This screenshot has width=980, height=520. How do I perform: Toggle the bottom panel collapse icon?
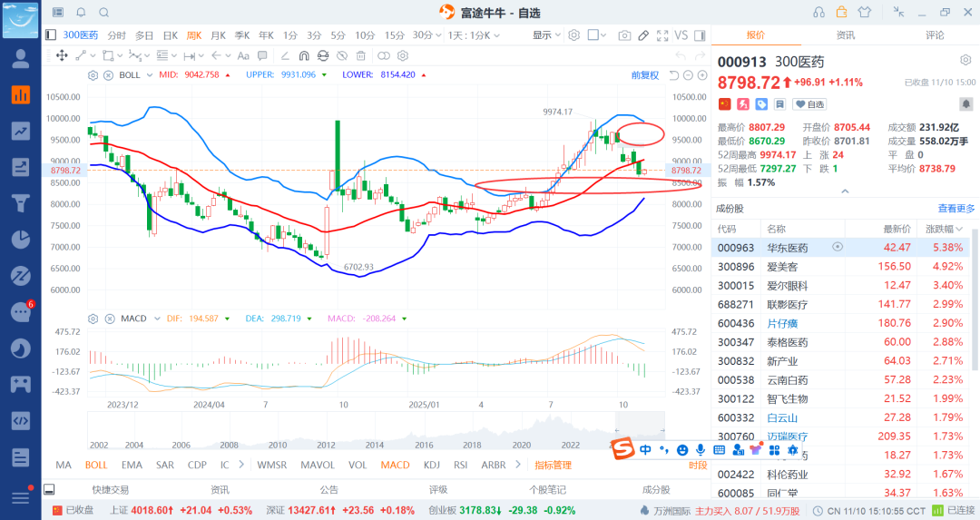[49, 489]
